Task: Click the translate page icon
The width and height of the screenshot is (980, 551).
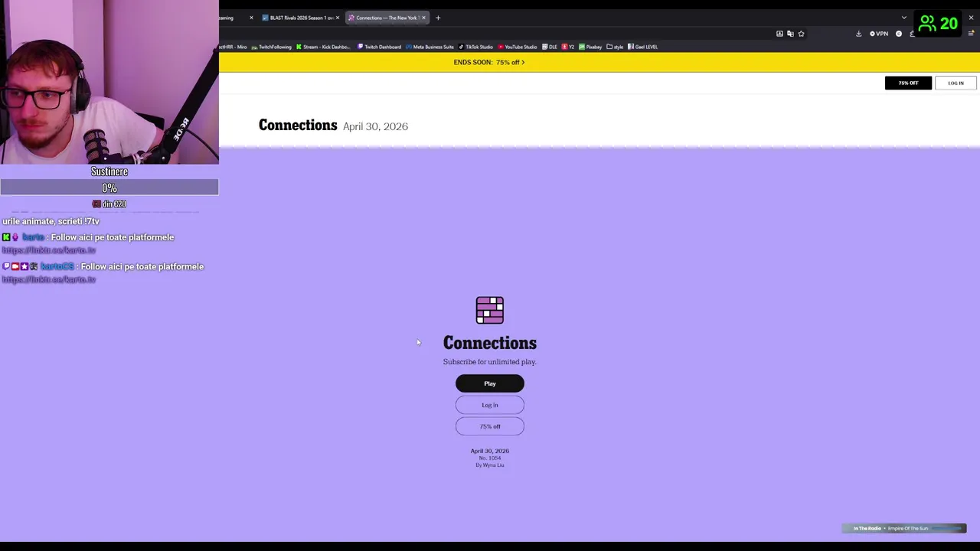Action: 790,34
